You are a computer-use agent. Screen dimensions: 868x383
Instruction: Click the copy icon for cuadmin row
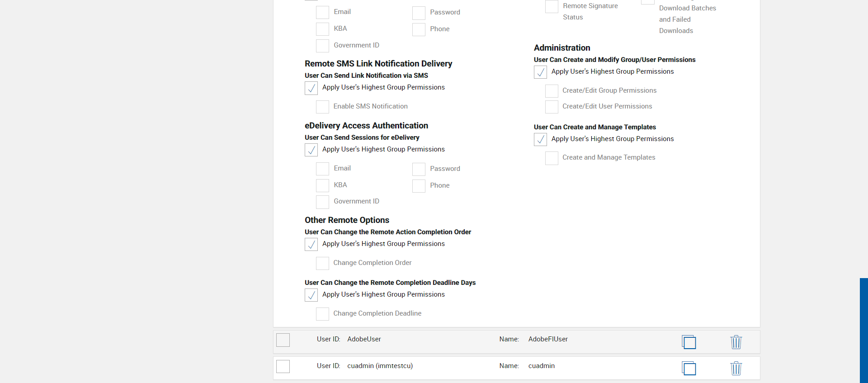(x=689, y=369)
